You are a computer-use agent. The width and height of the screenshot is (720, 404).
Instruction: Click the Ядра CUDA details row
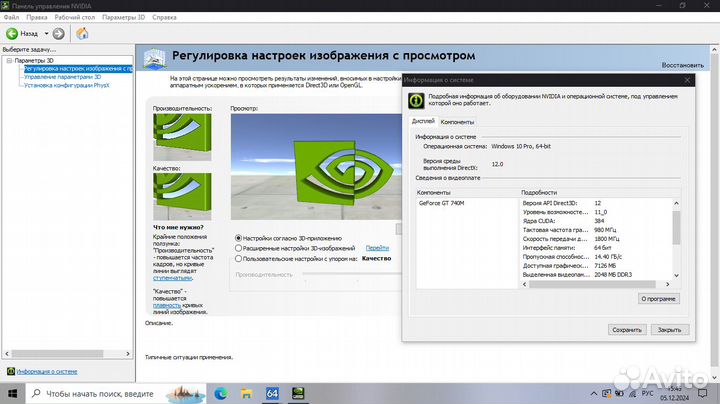(x=596, y=221)
